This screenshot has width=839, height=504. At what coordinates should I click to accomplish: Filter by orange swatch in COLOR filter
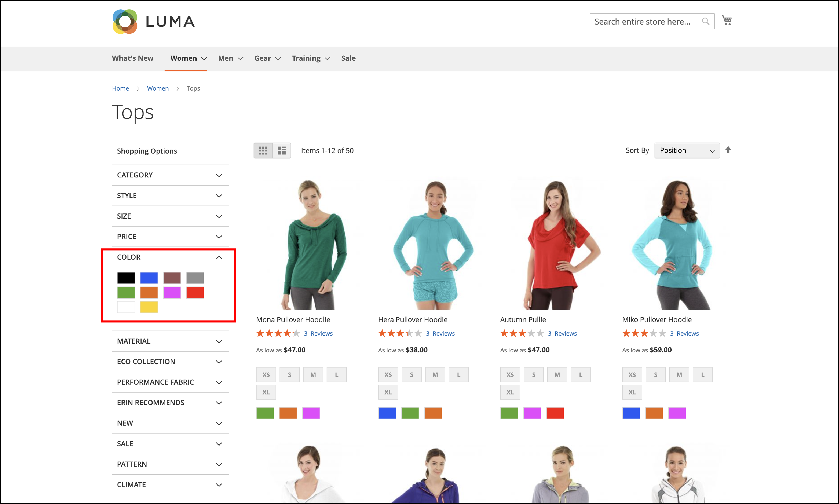click(x=149, y=292)
